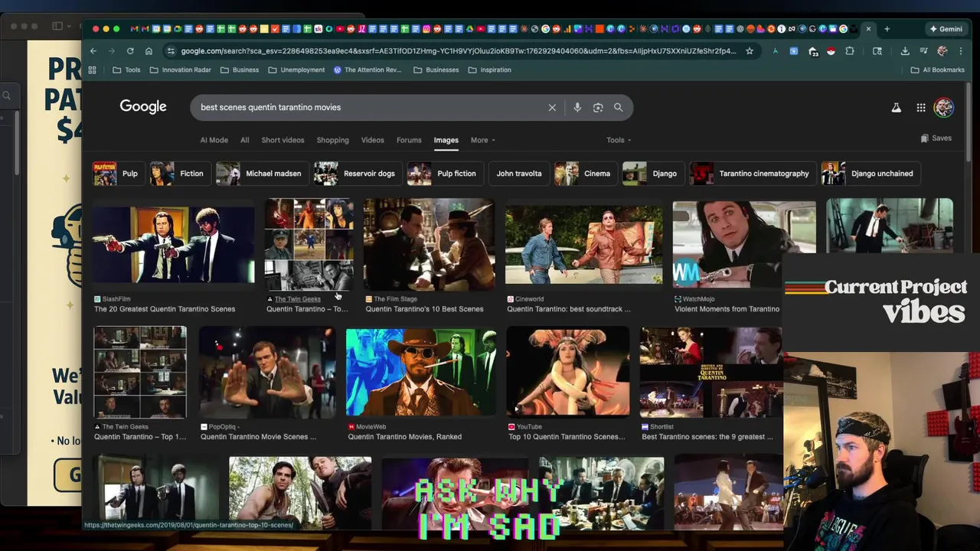Click the Google logo
The width and height of the screenshot is (980, 551).
143,107
